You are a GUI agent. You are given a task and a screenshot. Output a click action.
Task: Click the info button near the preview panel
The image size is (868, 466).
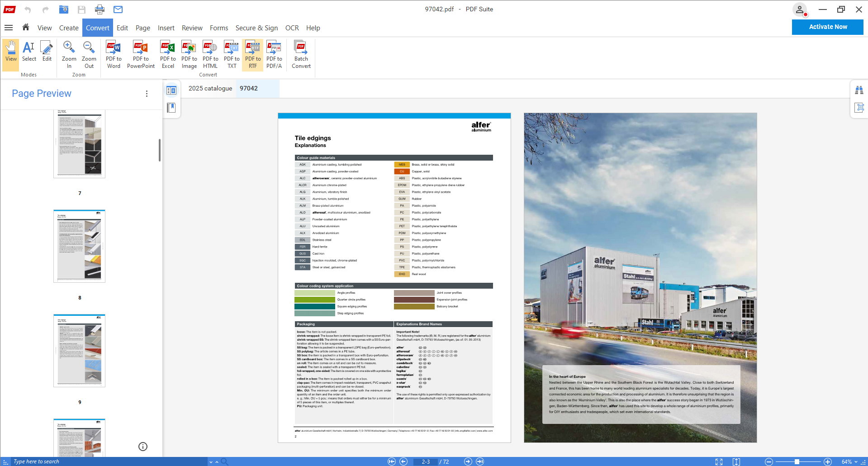click(143, 447)
